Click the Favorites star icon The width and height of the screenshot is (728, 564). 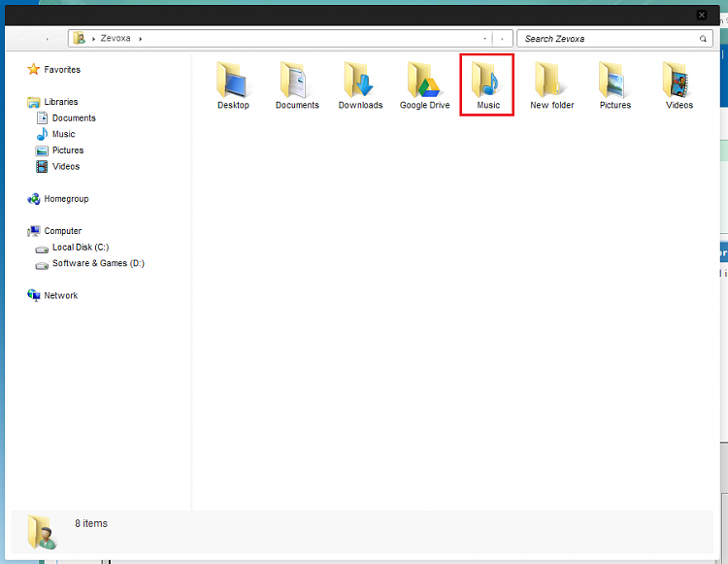pos(33,69)
